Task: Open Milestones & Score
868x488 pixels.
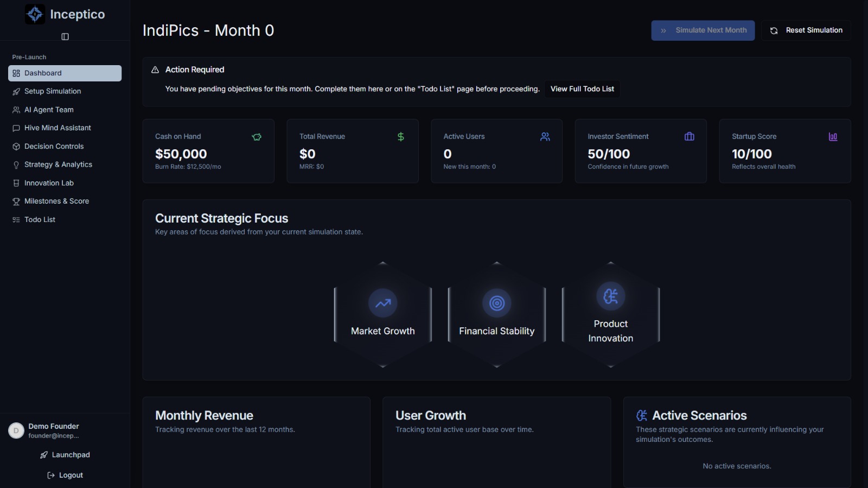Action: (65, 201)
